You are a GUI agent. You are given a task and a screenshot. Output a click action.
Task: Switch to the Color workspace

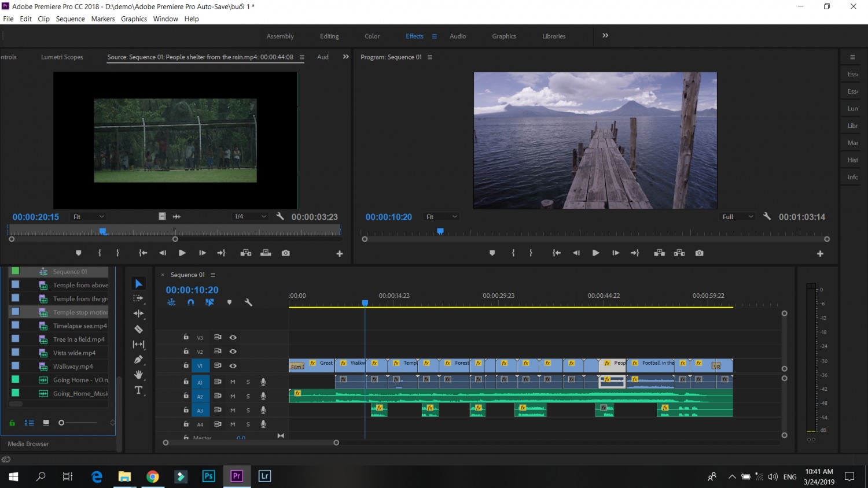[372, 36]
